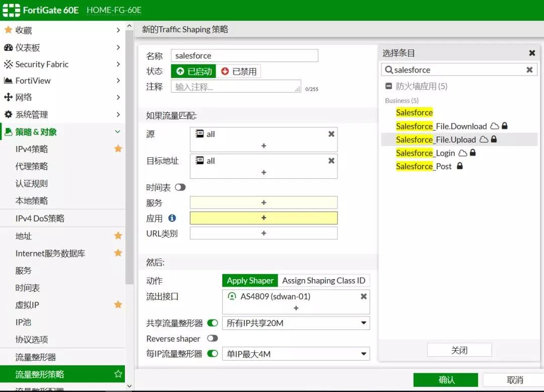The height and width of the screenshot is (392, 544).
Task: Expand the 仪表板 menu chevron
Action: [118, 47]
